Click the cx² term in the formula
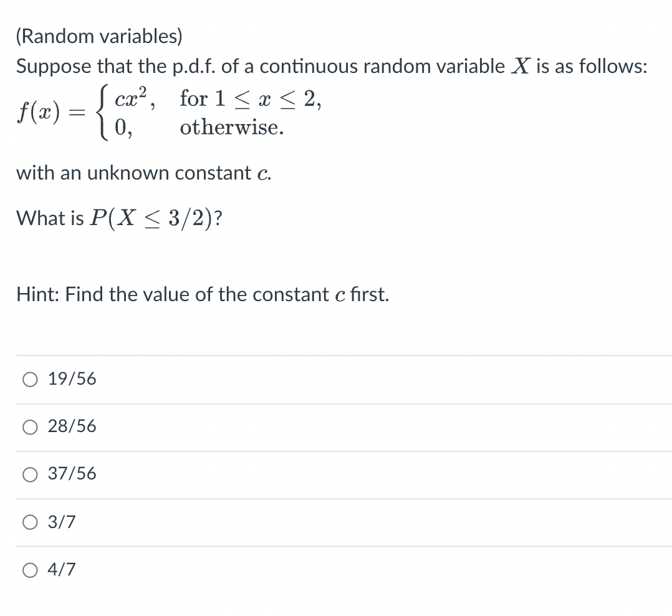Viewport: 672px width, 616px height. [131, 98]
